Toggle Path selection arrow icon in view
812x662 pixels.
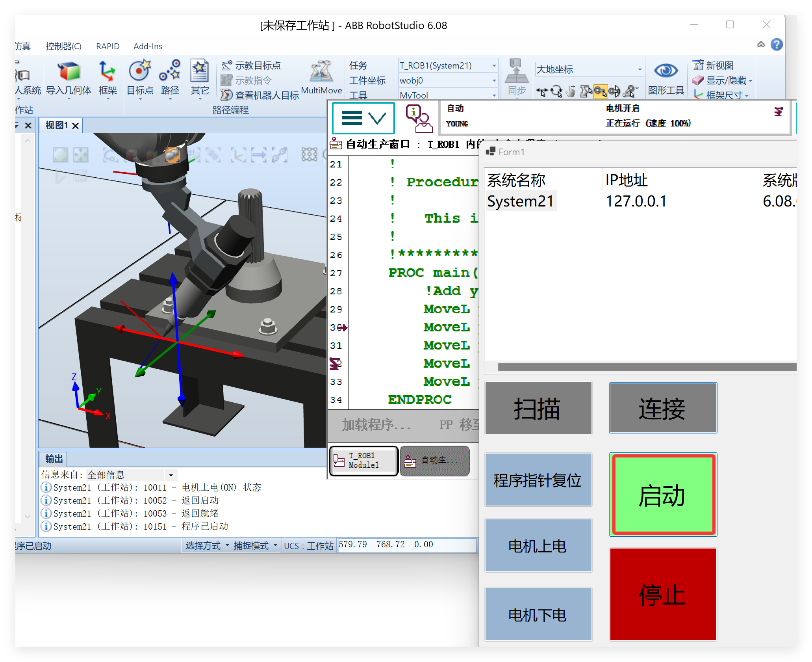pyautogui.click(x=258, y=155)
